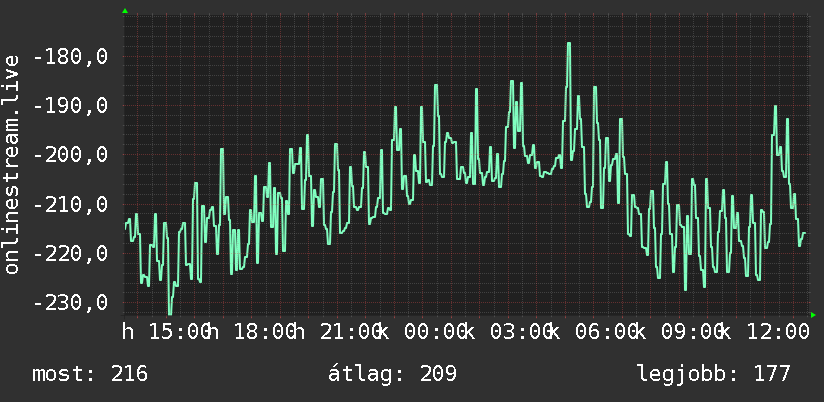Click the -180,0 y-axis label
The height and width of the screenshot is (402, 824).
coord(70,57)
